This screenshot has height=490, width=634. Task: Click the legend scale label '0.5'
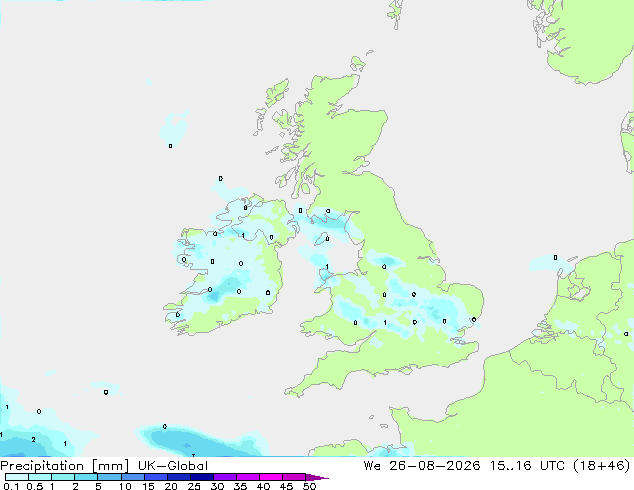35,486
